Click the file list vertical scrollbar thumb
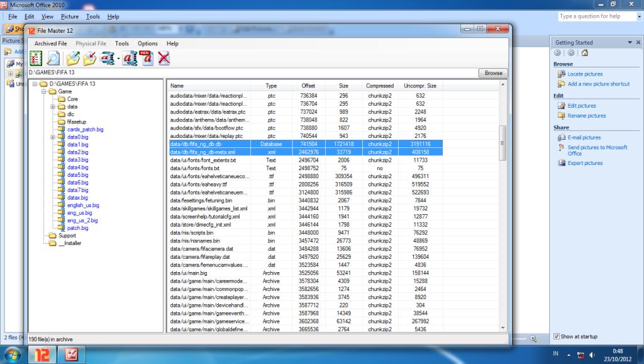This screenshot has height=364, width=644. pos(502,143)
